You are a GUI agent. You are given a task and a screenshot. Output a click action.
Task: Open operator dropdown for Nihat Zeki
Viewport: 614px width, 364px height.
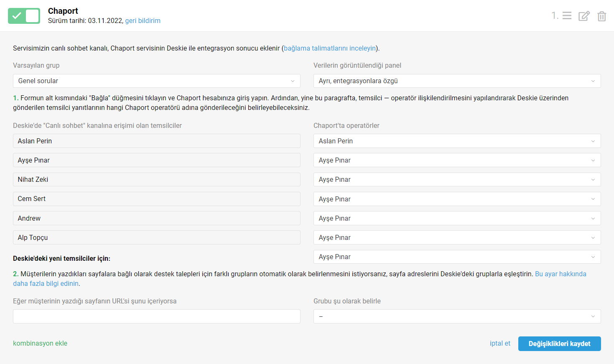[457, 179]
